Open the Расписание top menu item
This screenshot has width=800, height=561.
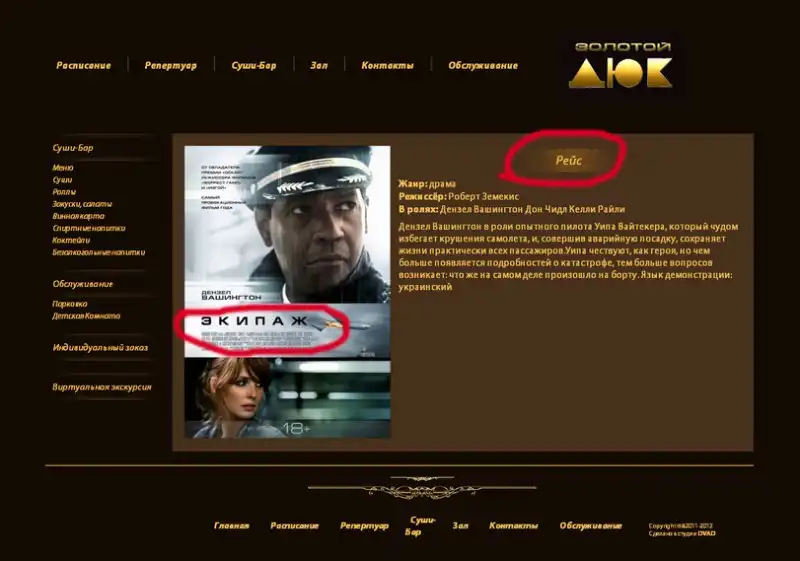tap(84, 65)
